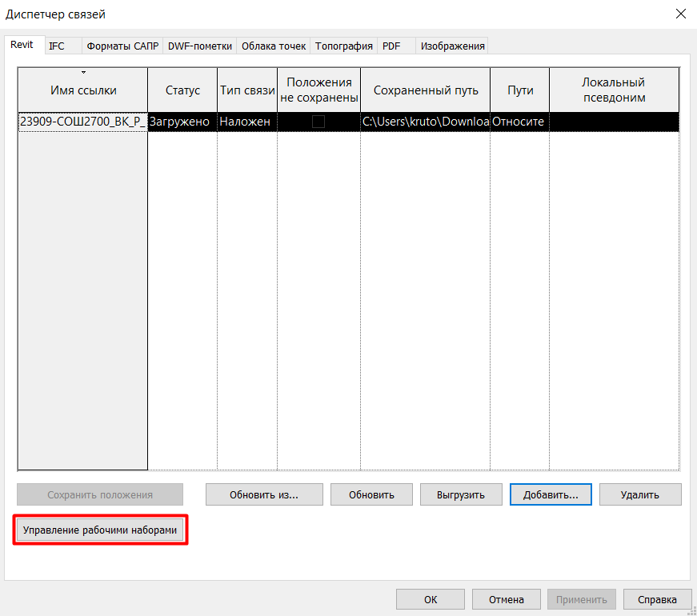Switch to the PDF tab

pos(391,46)
